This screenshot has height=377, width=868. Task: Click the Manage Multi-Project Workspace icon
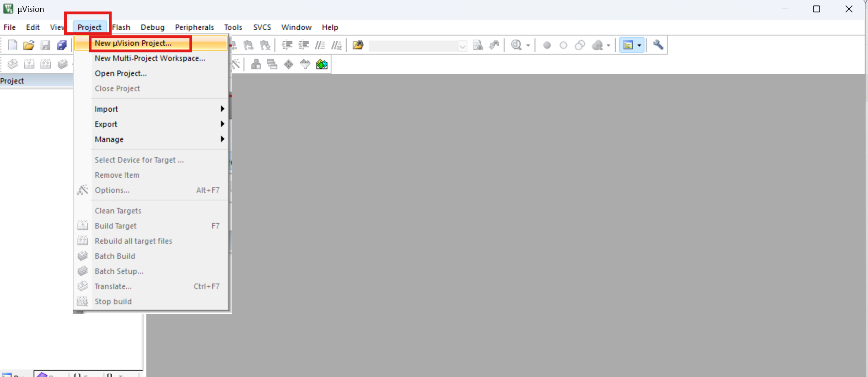272,64
